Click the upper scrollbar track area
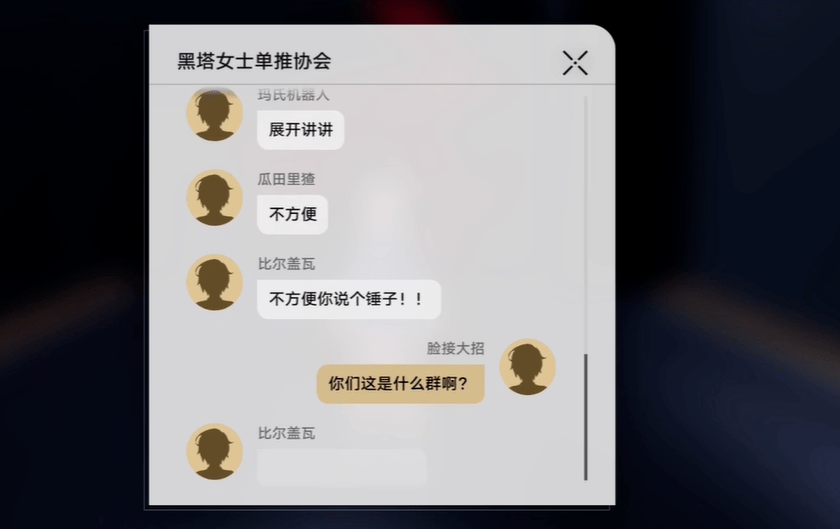 pos(586,225)
